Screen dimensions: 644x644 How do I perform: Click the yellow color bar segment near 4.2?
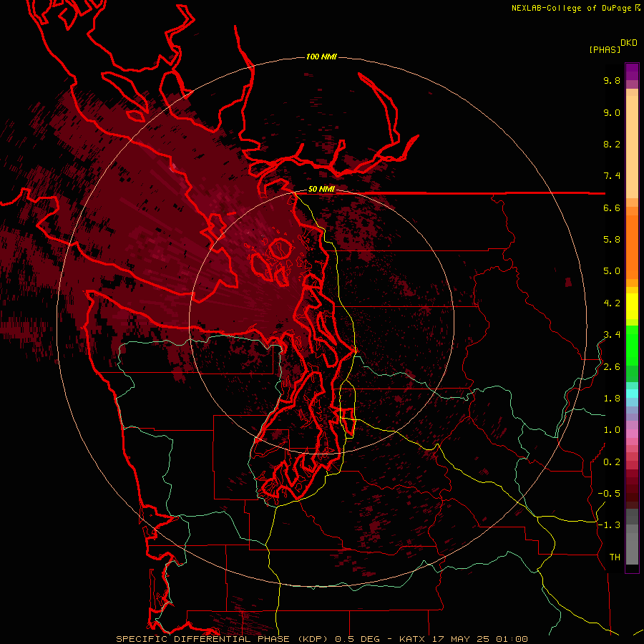pos(632,306)
